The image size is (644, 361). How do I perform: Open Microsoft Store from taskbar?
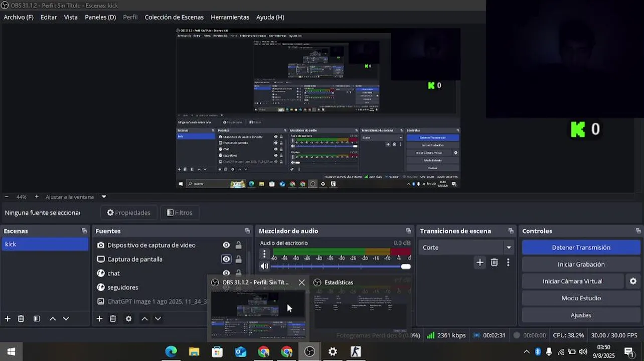[217, 352]
